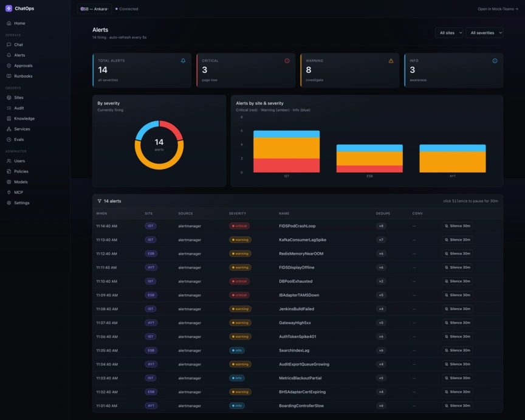Click the Warning summary card

349,71
